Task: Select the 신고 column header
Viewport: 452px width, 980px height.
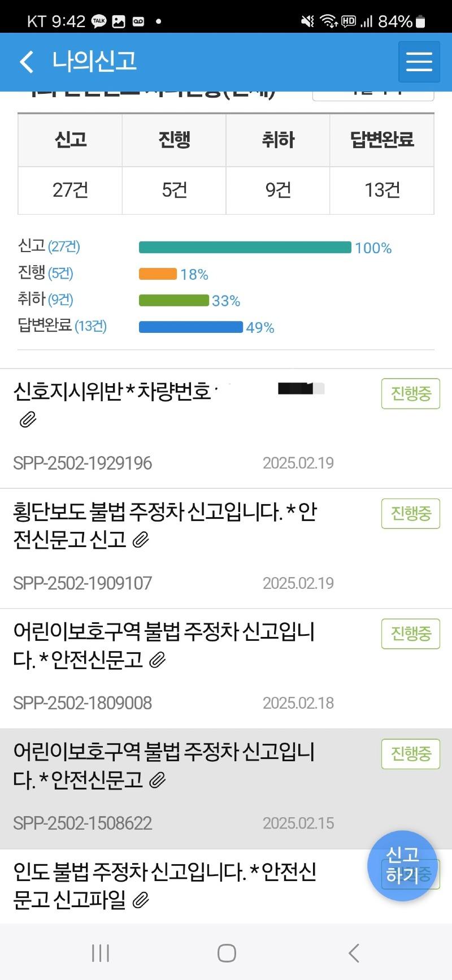Action: point(71,140)
